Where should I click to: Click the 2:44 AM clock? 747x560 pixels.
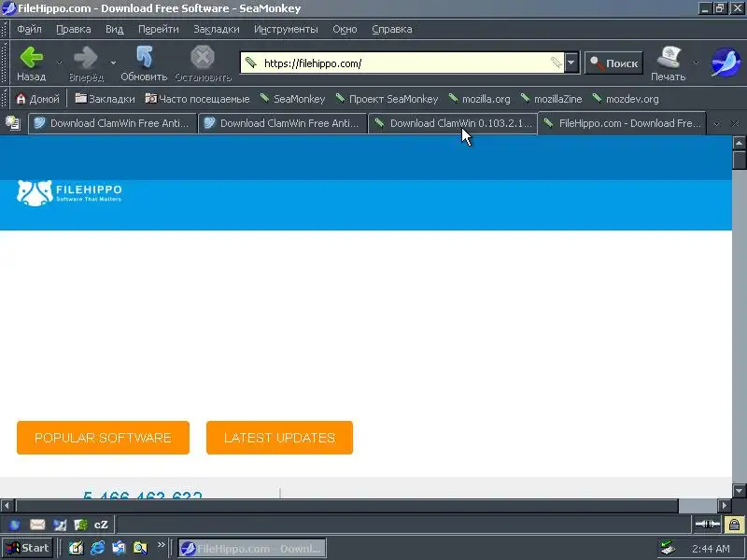[x=711, y=549]
